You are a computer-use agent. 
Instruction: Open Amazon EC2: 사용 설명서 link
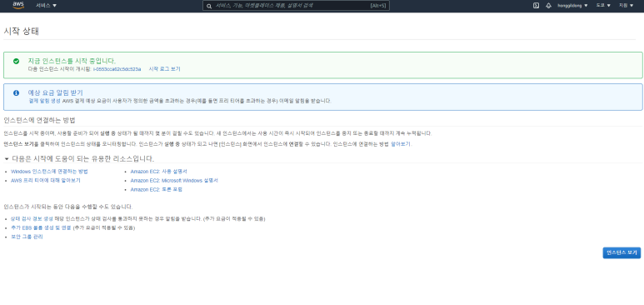tap(158, 172)
